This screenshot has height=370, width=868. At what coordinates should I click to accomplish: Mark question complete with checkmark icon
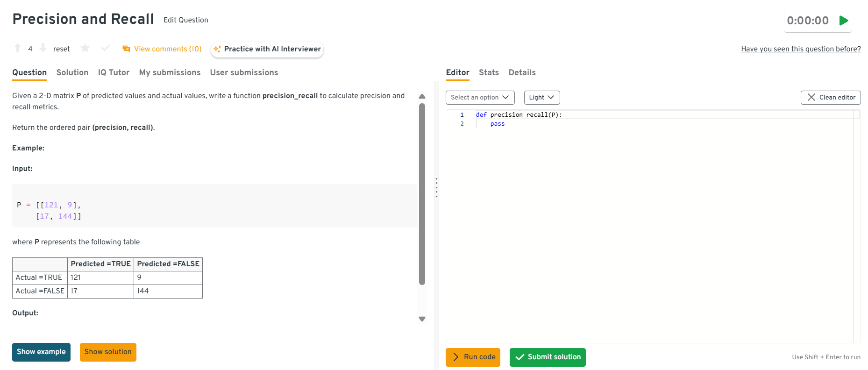(x=106, y=48)
